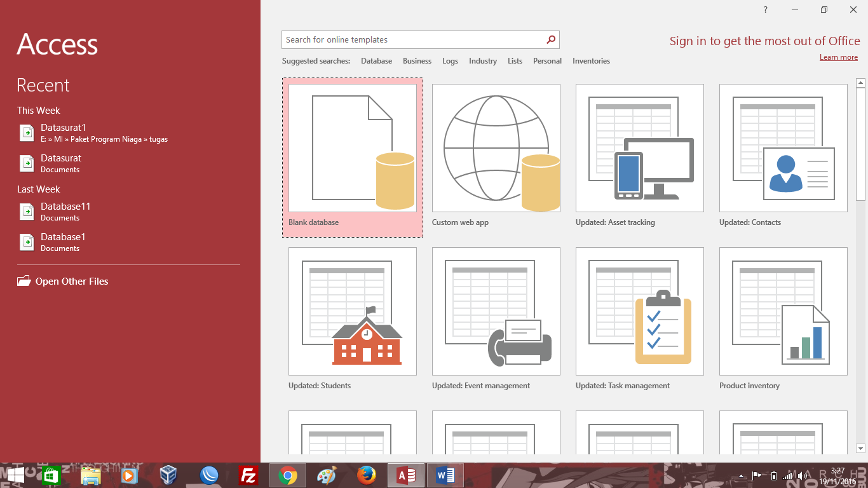Open the orange media player taskbar icon

tap(130, 475)
